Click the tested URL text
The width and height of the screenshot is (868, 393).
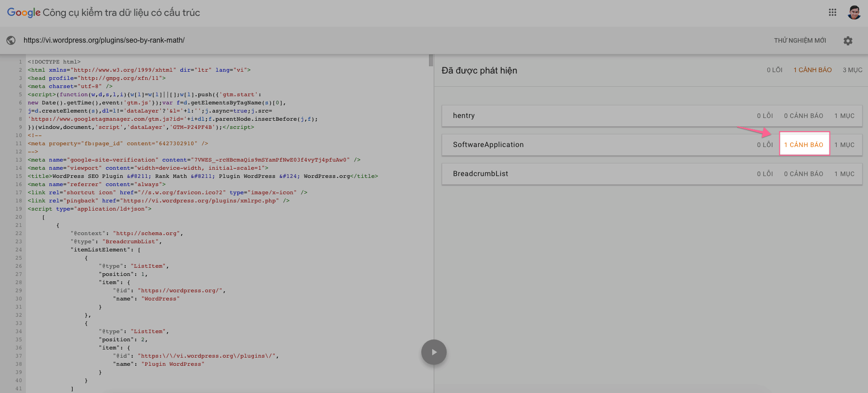[x=104, y=40]
